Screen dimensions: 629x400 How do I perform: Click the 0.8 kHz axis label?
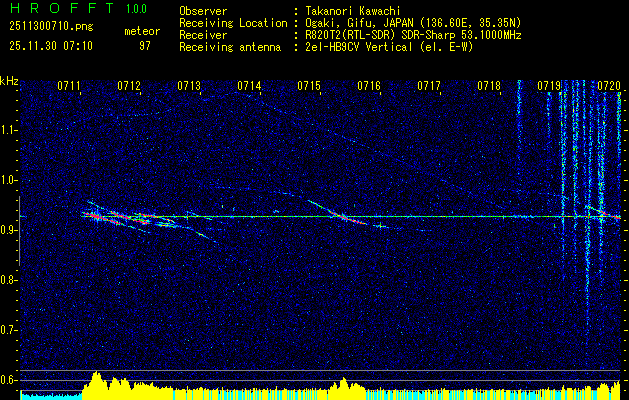click(9, 280)
